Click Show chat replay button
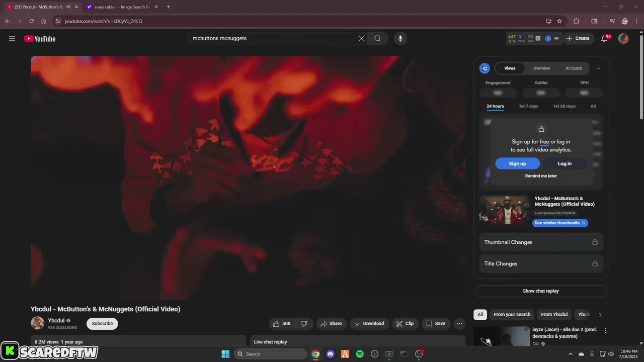644x362 pixels. (541, 291)
